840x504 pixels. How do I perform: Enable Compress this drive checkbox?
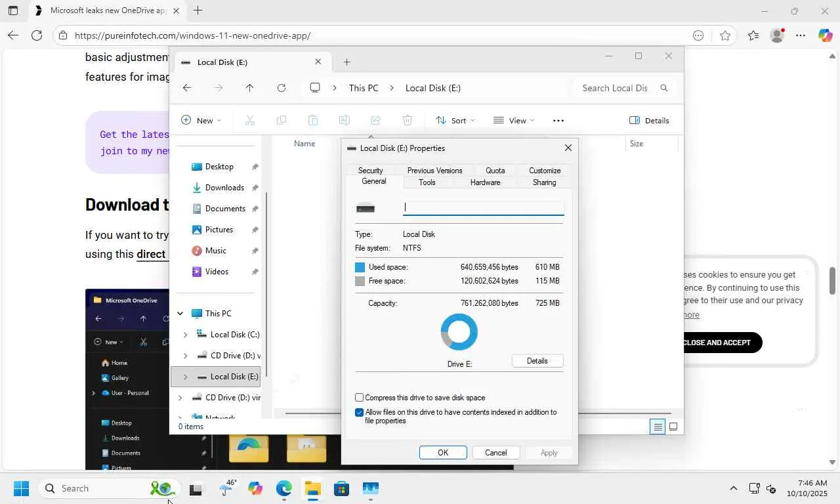coord(359,398)
